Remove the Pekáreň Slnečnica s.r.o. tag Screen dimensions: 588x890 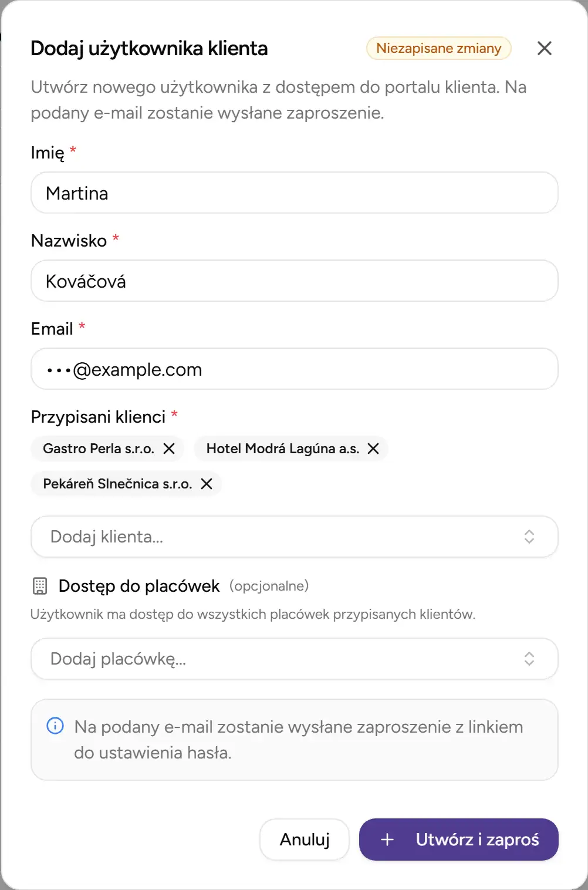pos(207,484)
